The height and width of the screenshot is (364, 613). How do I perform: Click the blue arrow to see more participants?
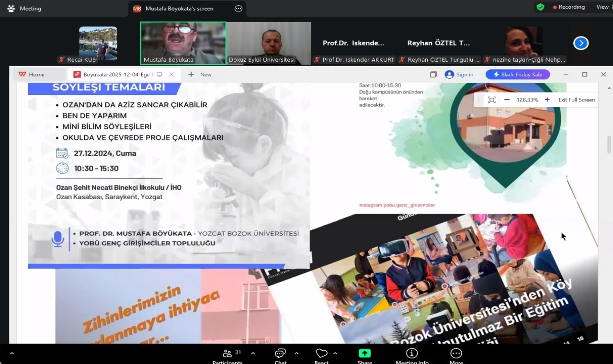[x=580, y=43]
